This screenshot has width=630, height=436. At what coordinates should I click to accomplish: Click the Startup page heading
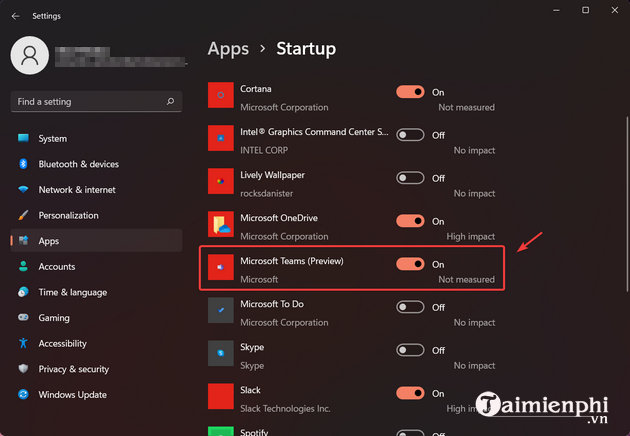coord(306,49)
